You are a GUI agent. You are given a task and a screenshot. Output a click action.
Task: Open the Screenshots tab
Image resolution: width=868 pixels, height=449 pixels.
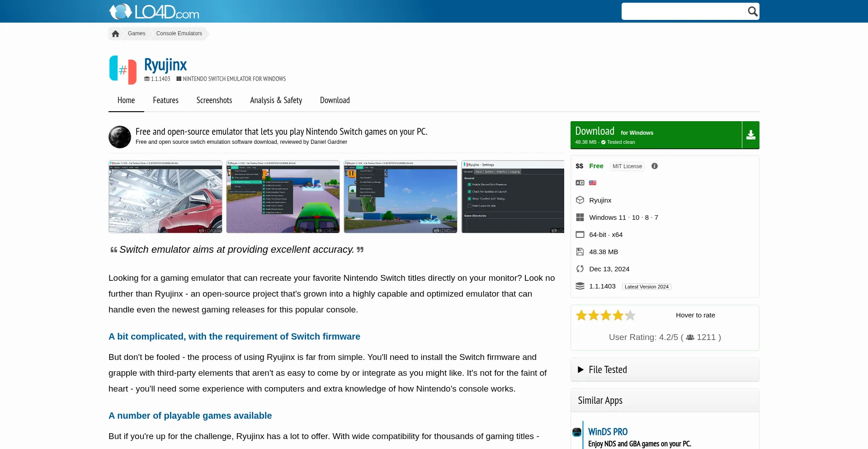click(x=214, y=100)
